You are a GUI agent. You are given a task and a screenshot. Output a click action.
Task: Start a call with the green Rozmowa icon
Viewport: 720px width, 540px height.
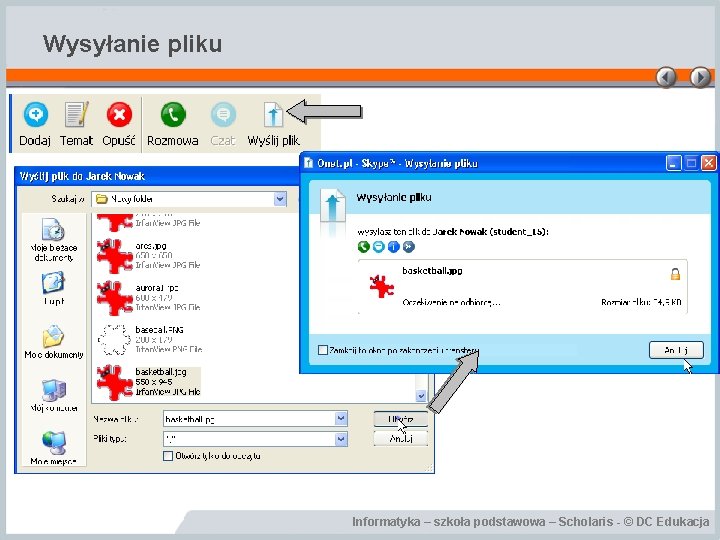pyautogui.click(x=173, y=114)
